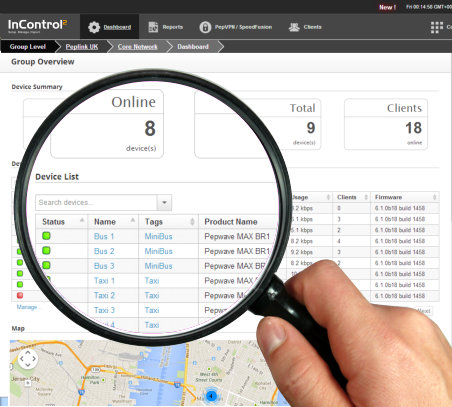Open the Clients menu item

[312, 27]
